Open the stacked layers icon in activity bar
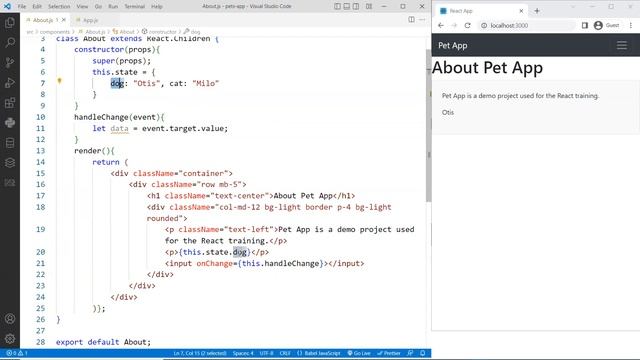This screenshot has height=360, width=640. 10,163
